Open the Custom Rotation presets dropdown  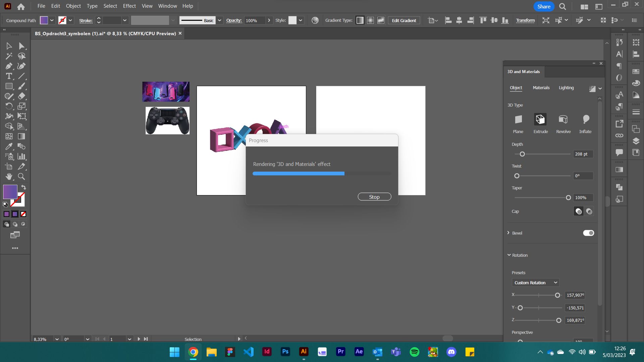tap(536, 283)
